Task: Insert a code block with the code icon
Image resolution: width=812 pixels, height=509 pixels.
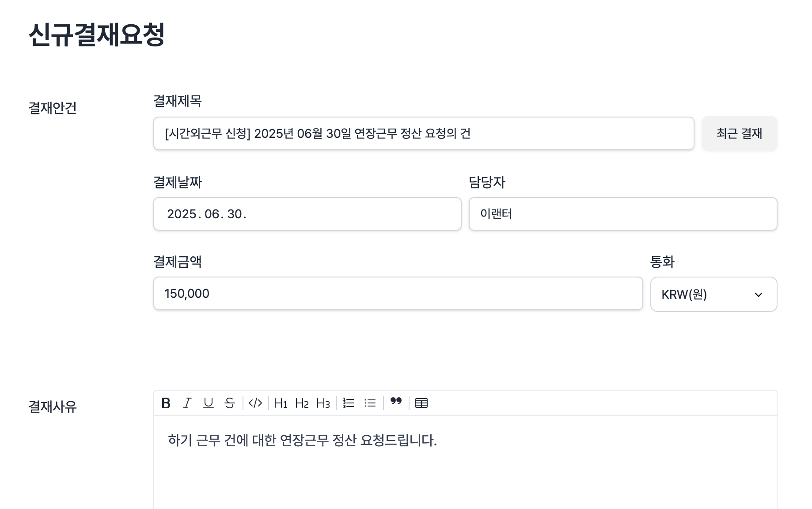Action: [x=255, y=403]
